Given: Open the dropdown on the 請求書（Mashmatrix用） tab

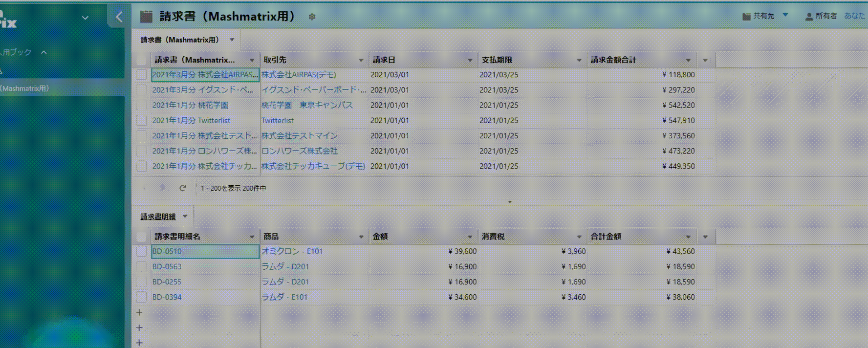Looking at the screenshot, I should (232, 40).
